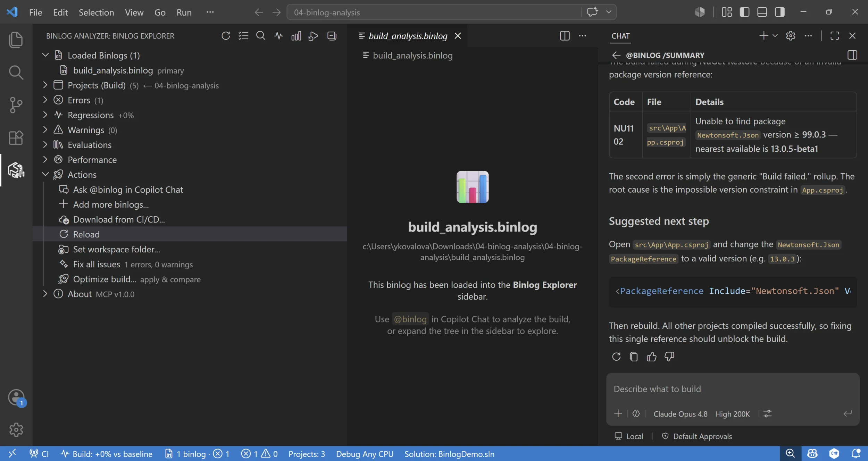Click Default Approvals selector

click(x=697, y=436)
